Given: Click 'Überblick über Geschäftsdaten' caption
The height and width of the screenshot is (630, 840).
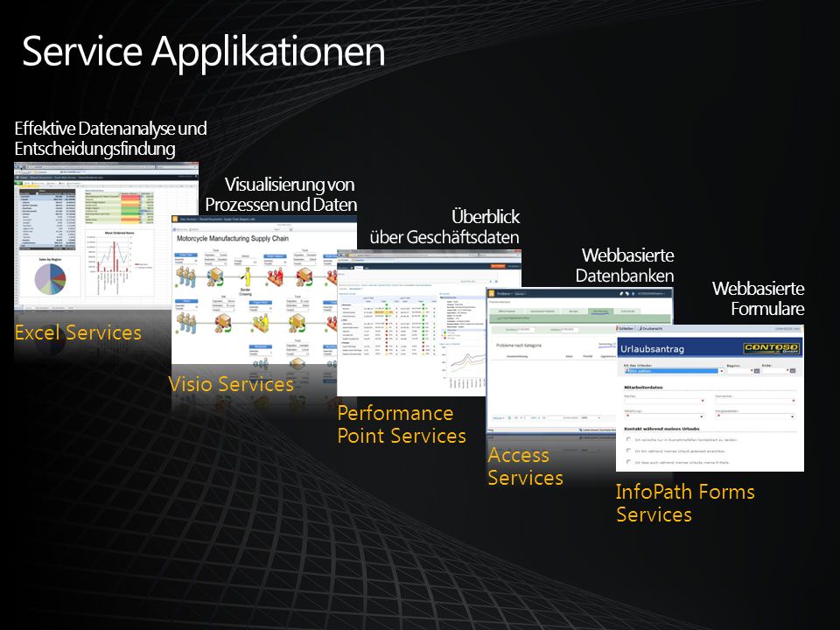Looking at the screenshot, I should 444,227.
